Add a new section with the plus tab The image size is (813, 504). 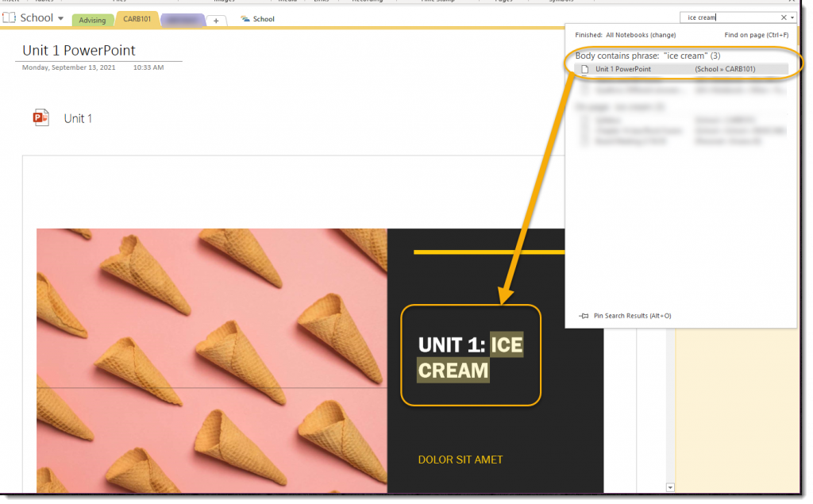tap(217, 21)
